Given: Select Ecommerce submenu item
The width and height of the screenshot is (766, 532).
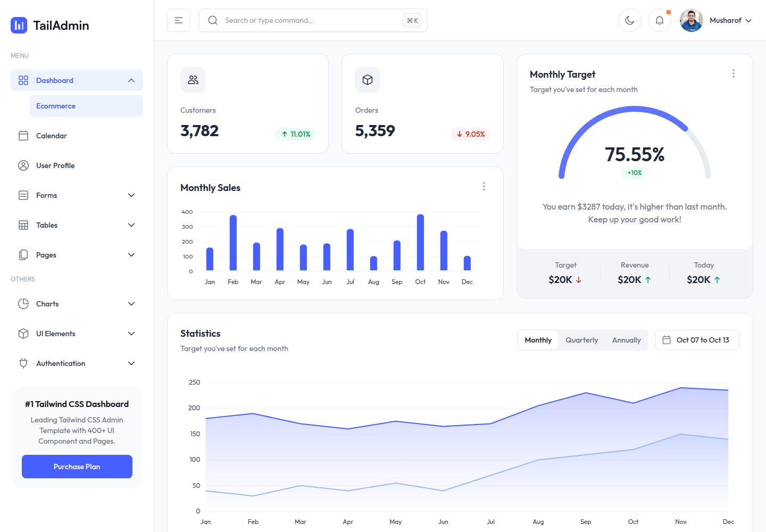Looking at the screenshot, I should pyautogui.click(x=86, y=106).
